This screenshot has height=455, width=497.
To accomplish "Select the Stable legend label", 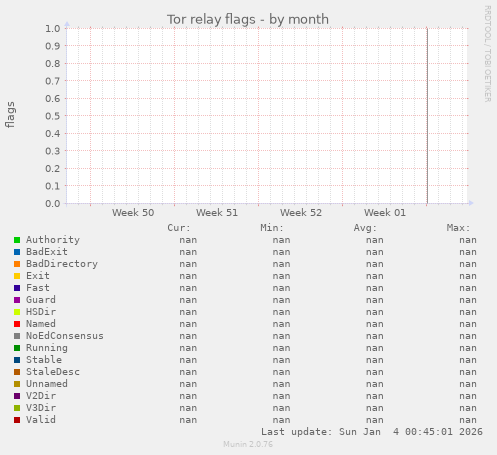I will click(44, 360).
